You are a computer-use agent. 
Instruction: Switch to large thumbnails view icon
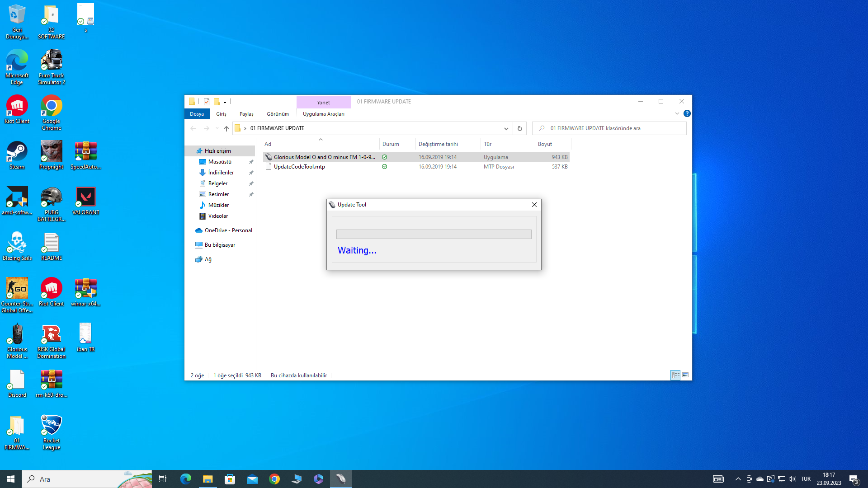[x=685, y=375]
